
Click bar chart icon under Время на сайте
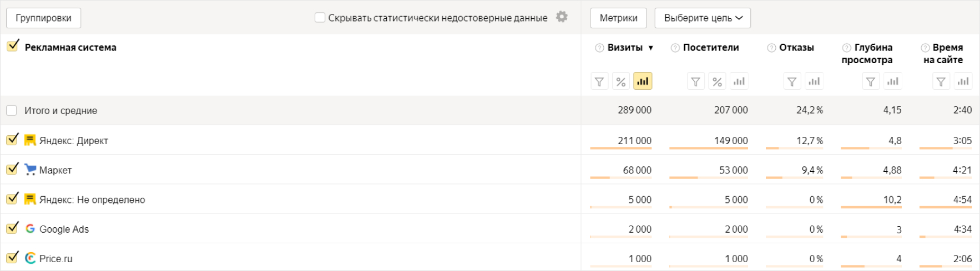point(963,81)
